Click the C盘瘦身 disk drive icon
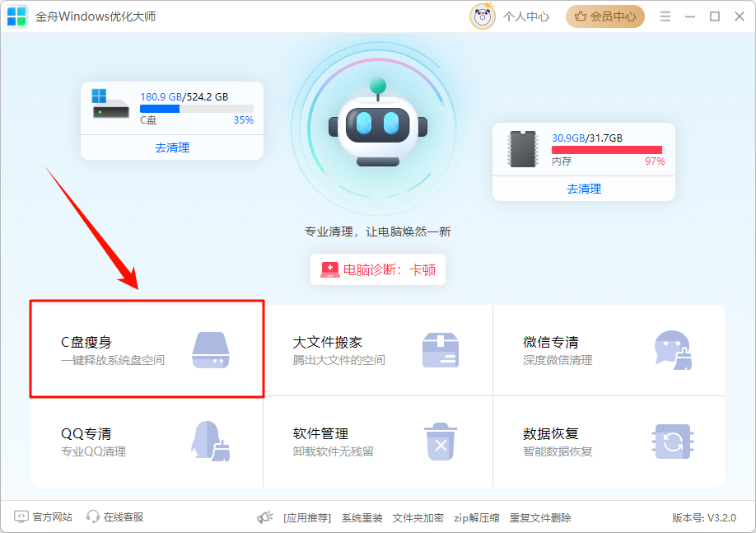756x533 pixels. point(211,350)
